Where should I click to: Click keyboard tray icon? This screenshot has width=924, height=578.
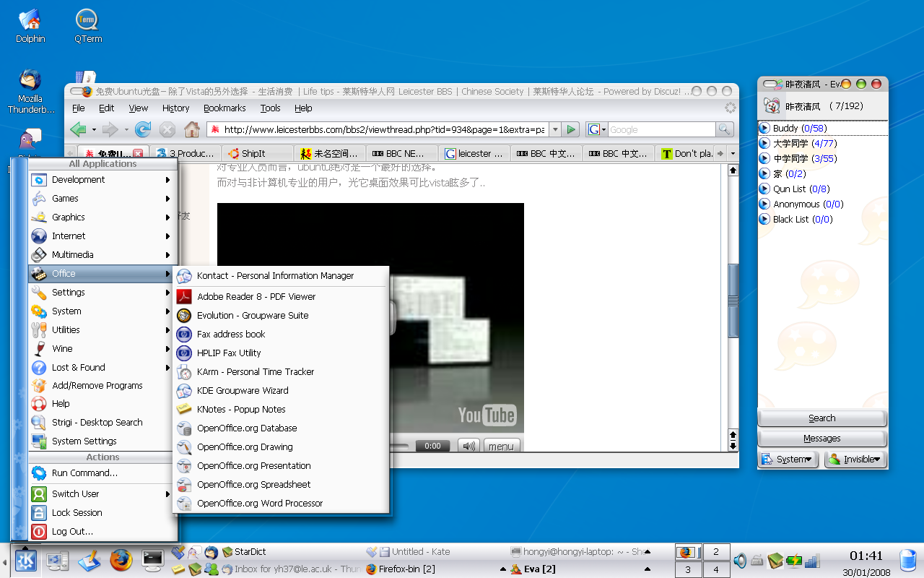pyautogui.click(x=757, y=560)
